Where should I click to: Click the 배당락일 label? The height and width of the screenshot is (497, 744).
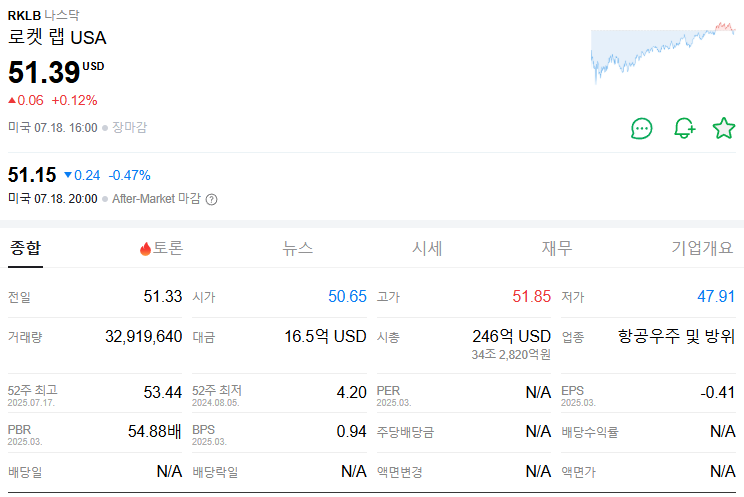(x=215, y=472)
